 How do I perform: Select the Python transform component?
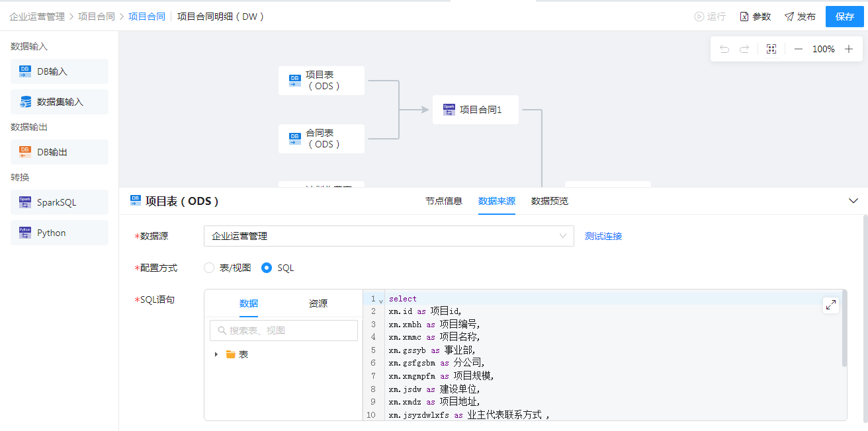point(60,233)
